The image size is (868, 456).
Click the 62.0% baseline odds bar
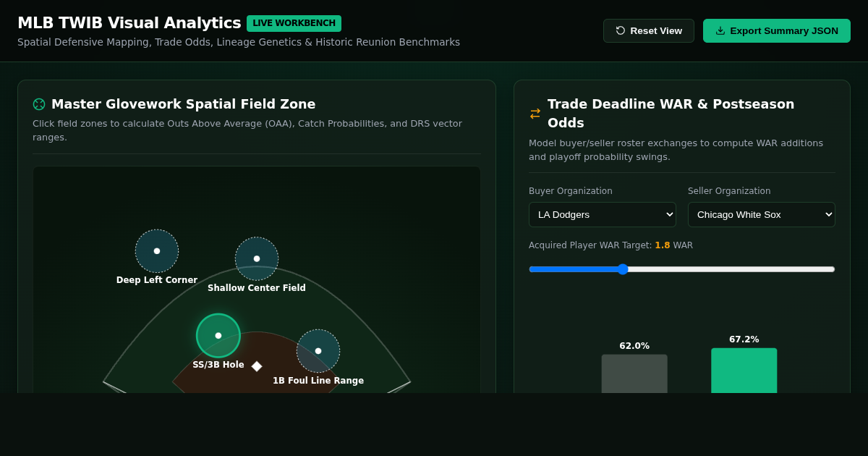click(634, 373)
